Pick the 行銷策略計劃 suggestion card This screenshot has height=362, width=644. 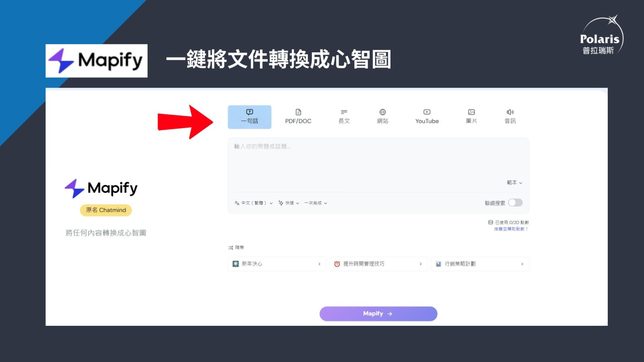480,264
